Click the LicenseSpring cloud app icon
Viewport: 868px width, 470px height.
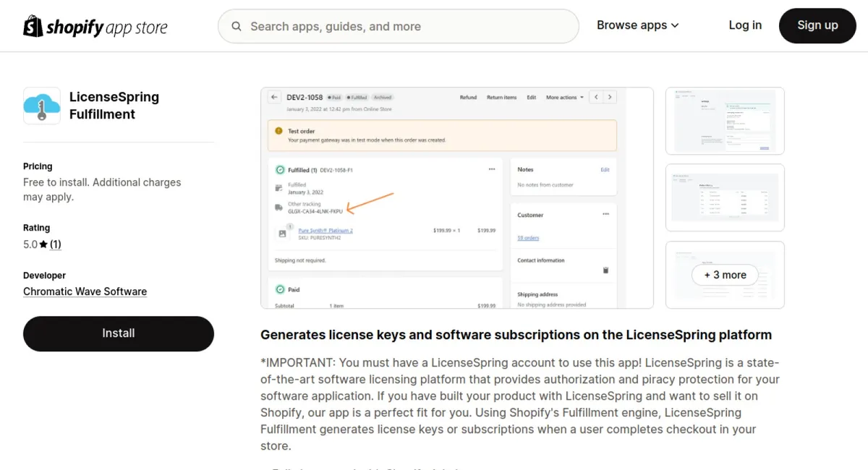pyautogui.click(x=42, y=106)
